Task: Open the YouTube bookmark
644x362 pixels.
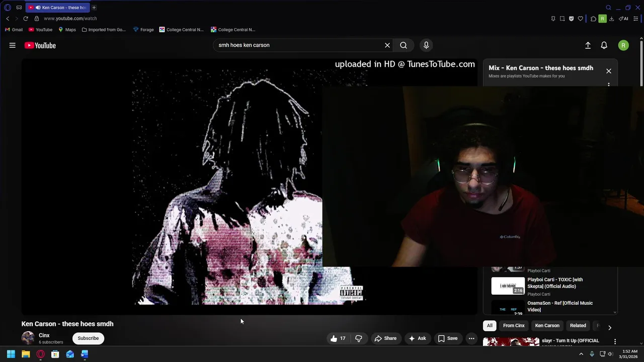Action: point(41,30)
